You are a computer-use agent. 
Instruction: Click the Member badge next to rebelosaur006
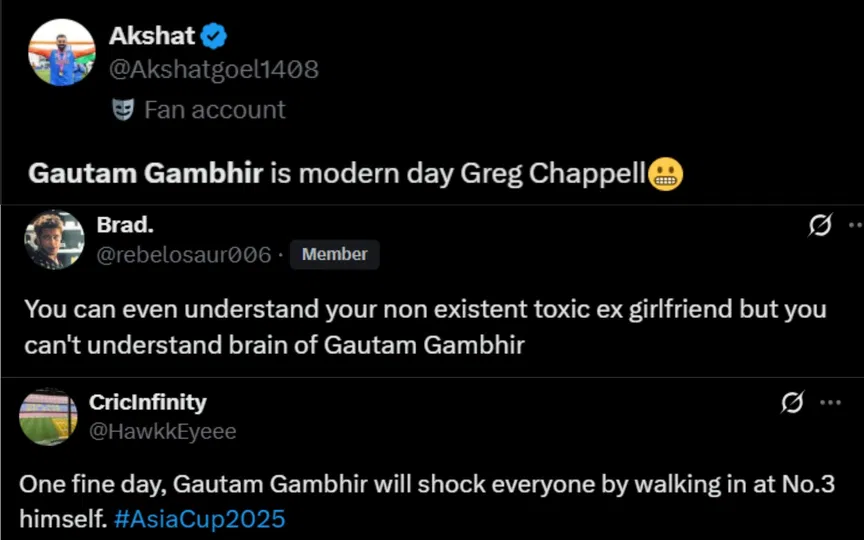click(334, 255)
